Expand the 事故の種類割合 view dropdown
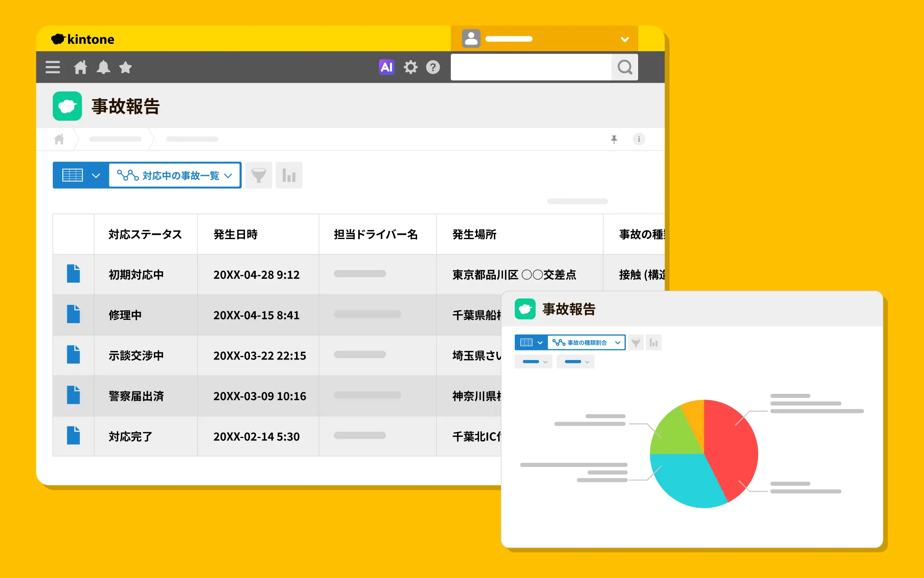This screenshot has width=924, height=578. (x=586, y=343)
